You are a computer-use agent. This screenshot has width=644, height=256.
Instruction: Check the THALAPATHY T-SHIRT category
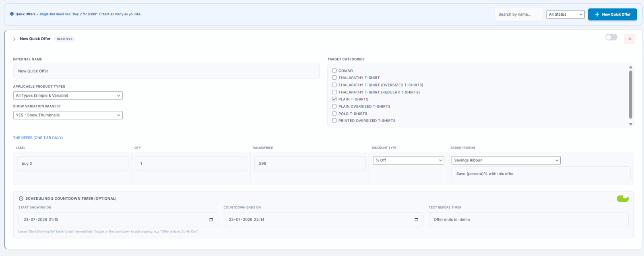[x=334, y=78]
